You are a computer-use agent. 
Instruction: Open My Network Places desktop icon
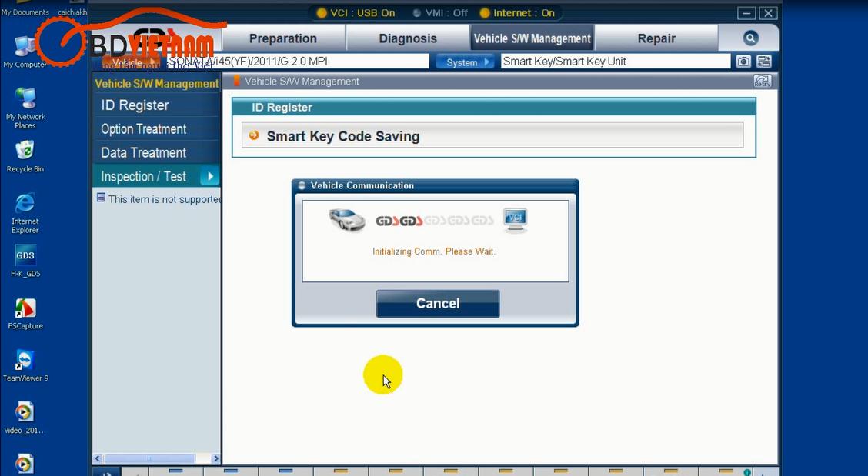[x=25, y=108]
